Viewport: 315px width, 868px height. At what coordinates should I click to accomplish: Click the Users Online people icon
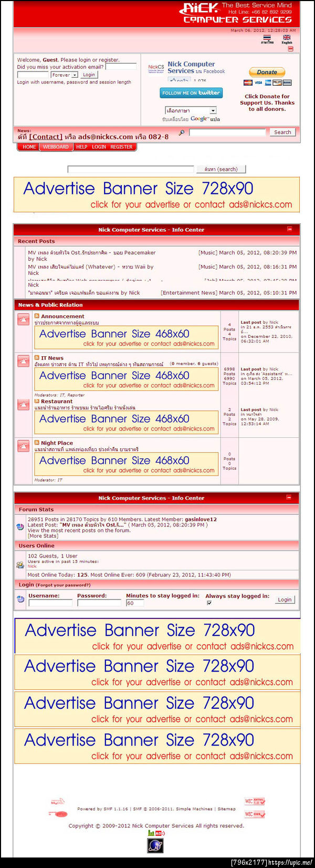pyautogui.click(x=20, y=565)
